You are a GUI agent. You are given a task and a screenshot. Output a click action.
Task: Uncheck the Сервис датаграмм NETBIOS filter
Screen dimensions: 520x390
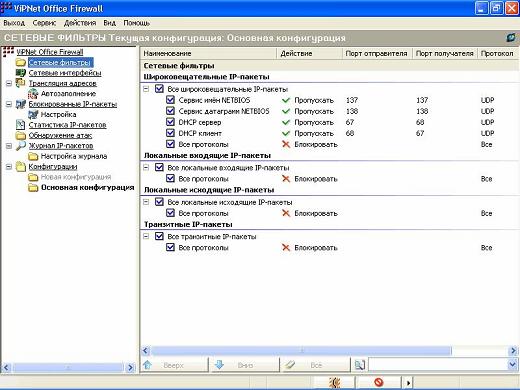coord(170,111)
